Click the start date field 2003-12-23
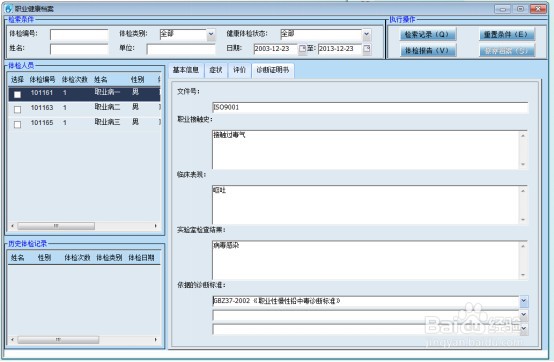The image size is (554, 362). 276,48
